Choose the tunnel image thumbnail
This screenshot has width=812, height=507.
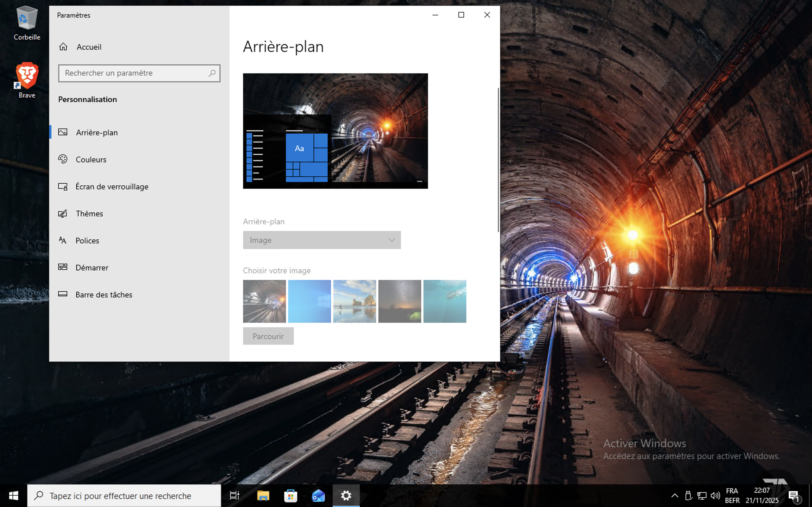tap(264, 301)
